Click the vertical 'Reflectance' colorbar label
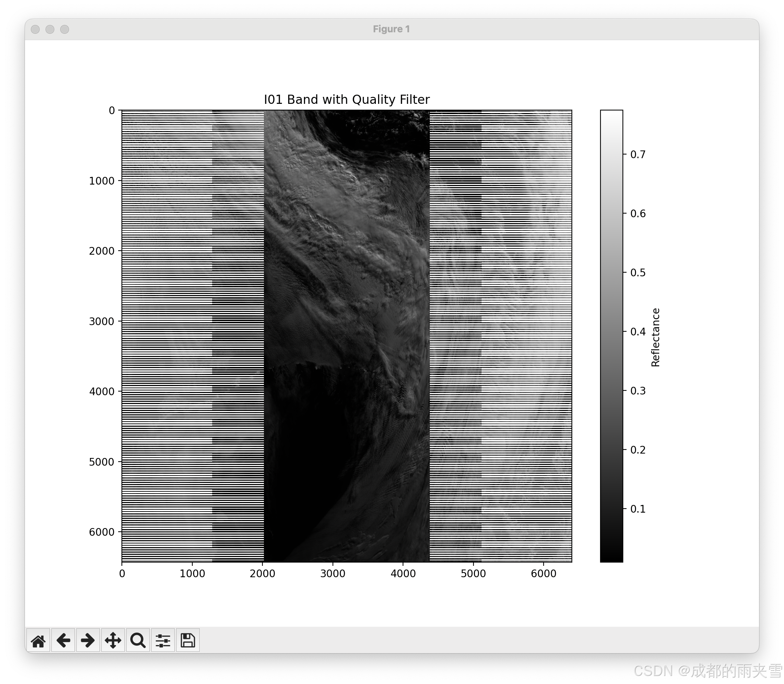 [x=656, y=338]
